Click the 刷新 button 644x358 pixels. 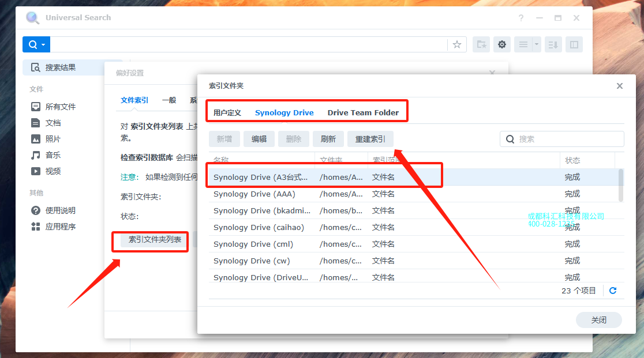328,139
